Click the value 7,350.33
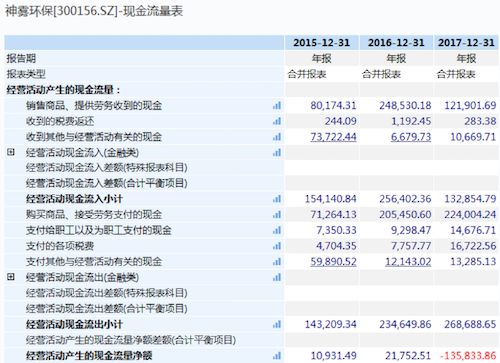 336,230
